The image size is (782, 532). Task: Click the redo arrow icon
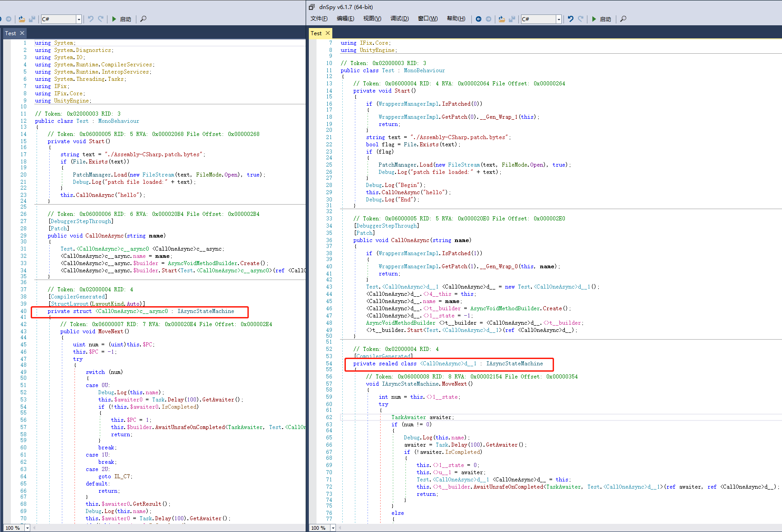tap(581, 19)
